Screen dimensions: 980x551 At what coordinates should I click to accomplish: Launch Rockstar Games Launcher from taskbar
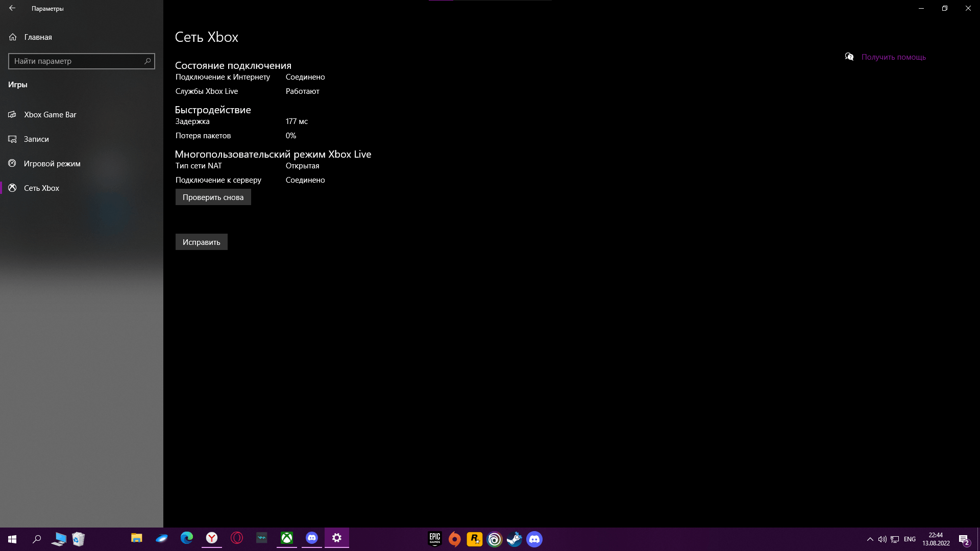coord(475,539)
